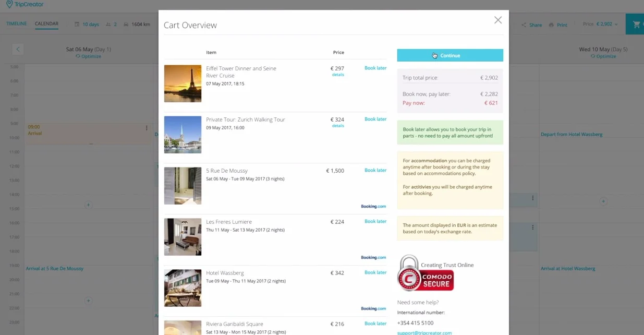Image resolution: width=644 pixels, height=335 pixels.
Task: Click Trip total price € 2,902 value
Action: click(x=489, y=78)
